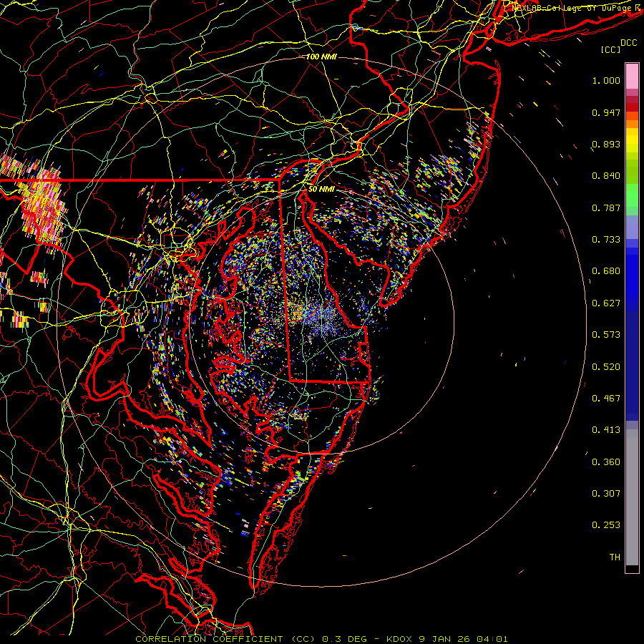Image resolution: width=644 pixels, height=644 pixels.
Task: Select the 0.893 color scale value
Action: 606,144
